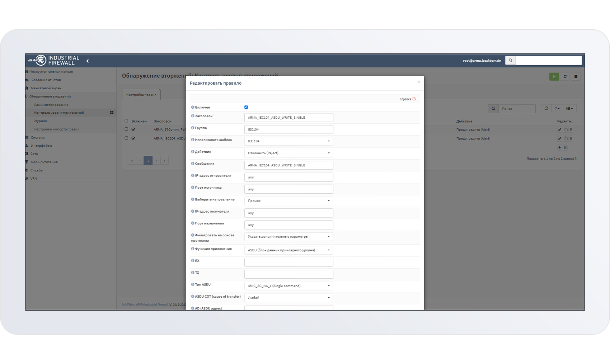Tick the select-all checkbox in the table header
The width and height of the screenshot is (610, 364).
[126, 121]
